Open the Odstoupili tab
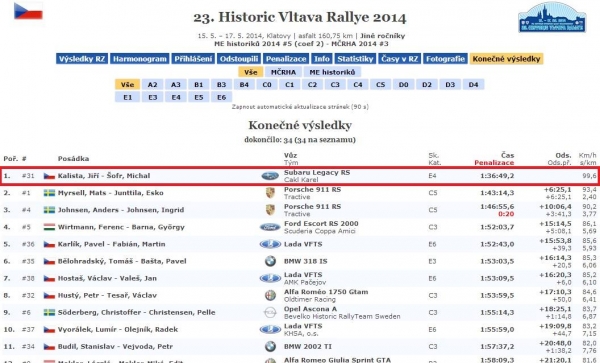 (239, 59)
